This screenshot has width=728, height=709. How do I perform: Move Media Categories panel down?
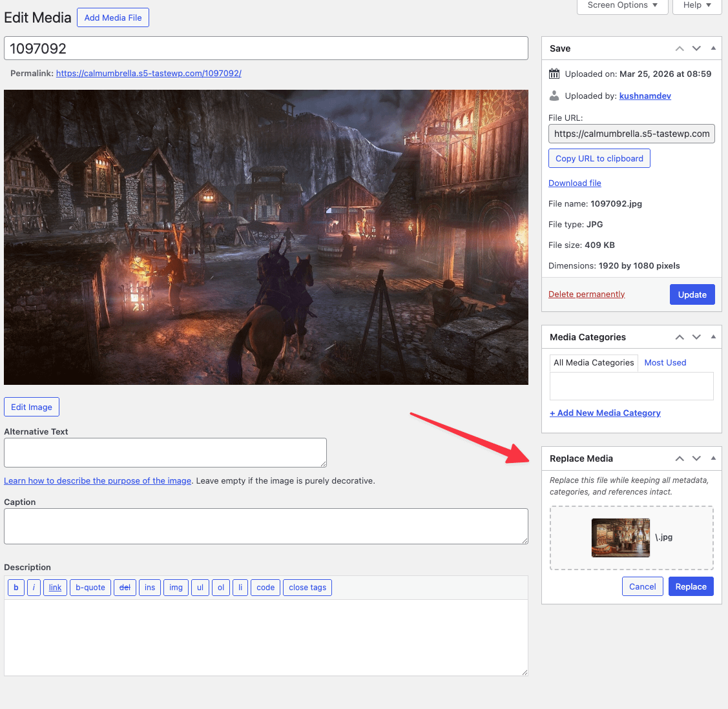(x=696, y=337)
